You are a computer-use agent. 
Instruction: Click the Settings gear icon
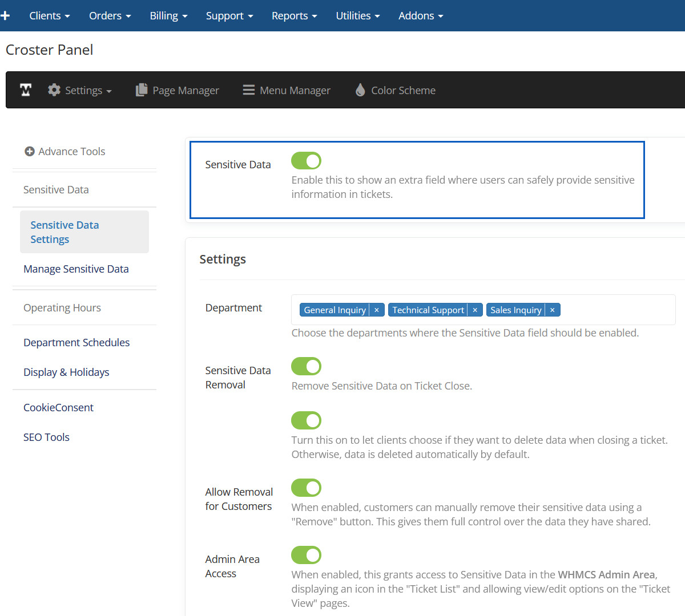pos(54,90)
